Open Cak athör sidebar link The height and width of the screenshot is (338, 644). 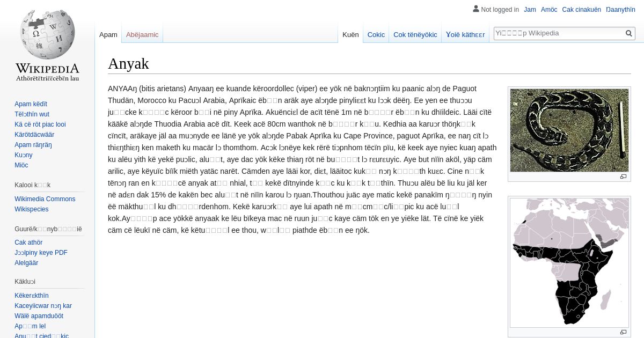(28, 243)
